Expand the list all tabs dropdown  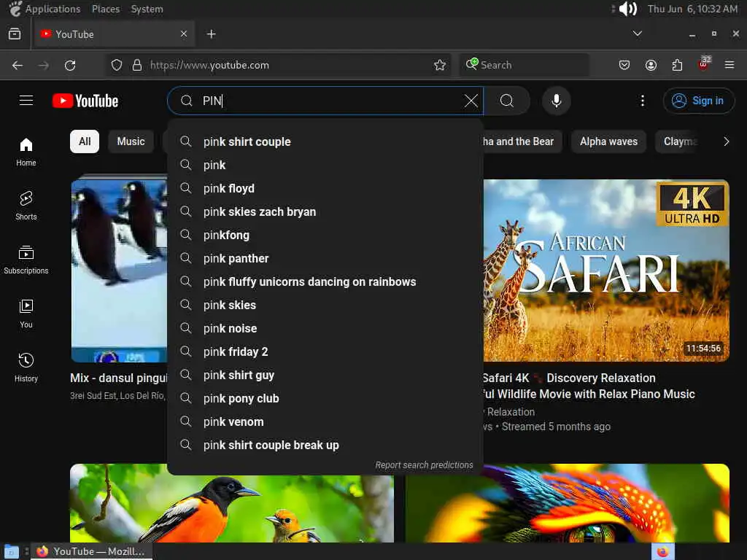point(637,34)
